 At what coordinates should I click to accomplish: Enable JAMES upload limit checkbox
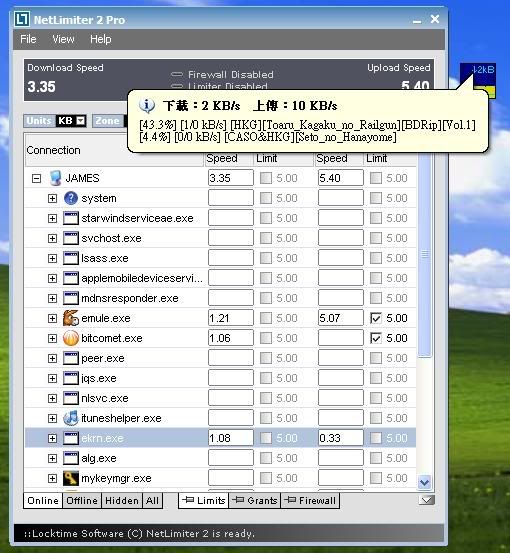pyautogui.click(x=376, y=178)
